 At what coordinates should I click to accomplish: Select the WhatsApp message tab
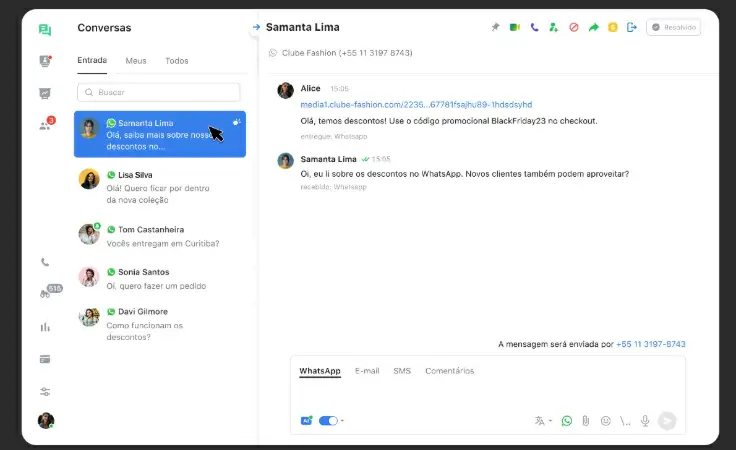point(320,371)
